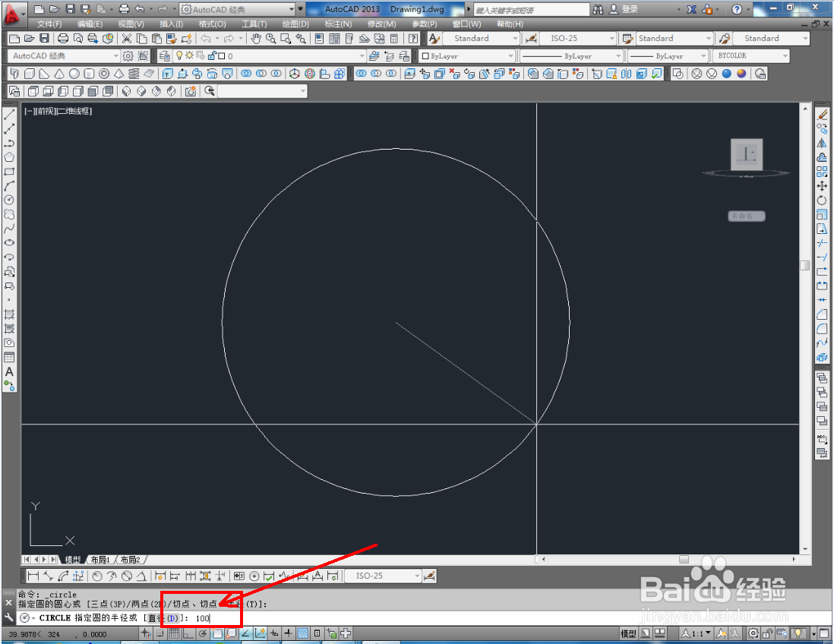Click the 二维线框 visual style label
The height and width of the screenshot is (644, 834).
(74, 111)
